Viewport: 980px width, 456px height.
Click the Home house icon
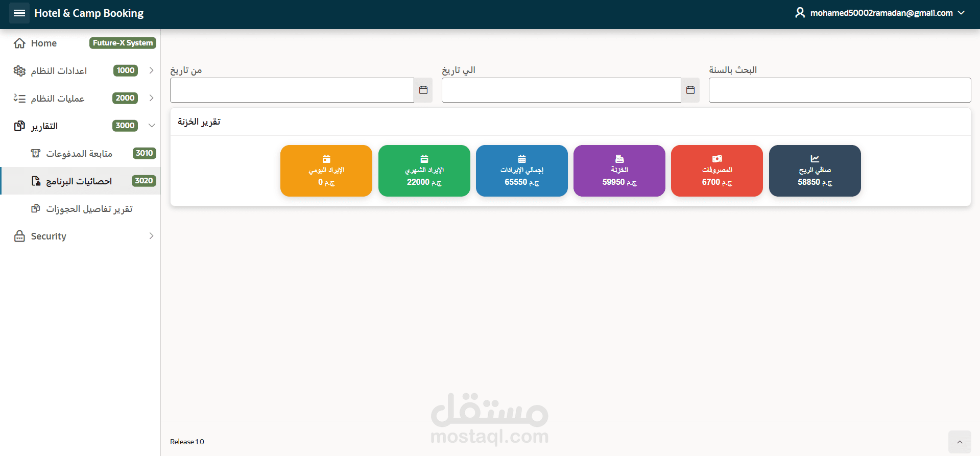point(19,43)
